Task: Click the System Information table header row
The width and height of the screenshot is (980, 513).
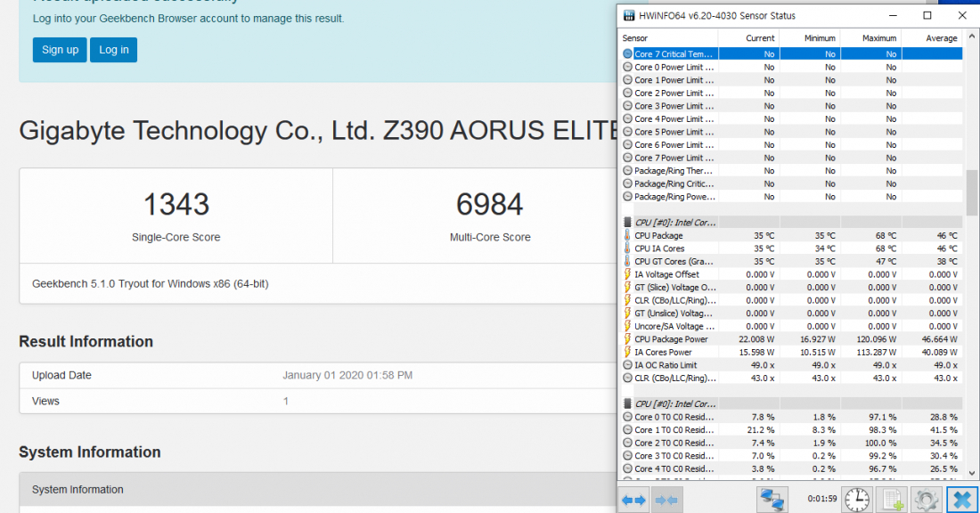Action: point(318,490)
